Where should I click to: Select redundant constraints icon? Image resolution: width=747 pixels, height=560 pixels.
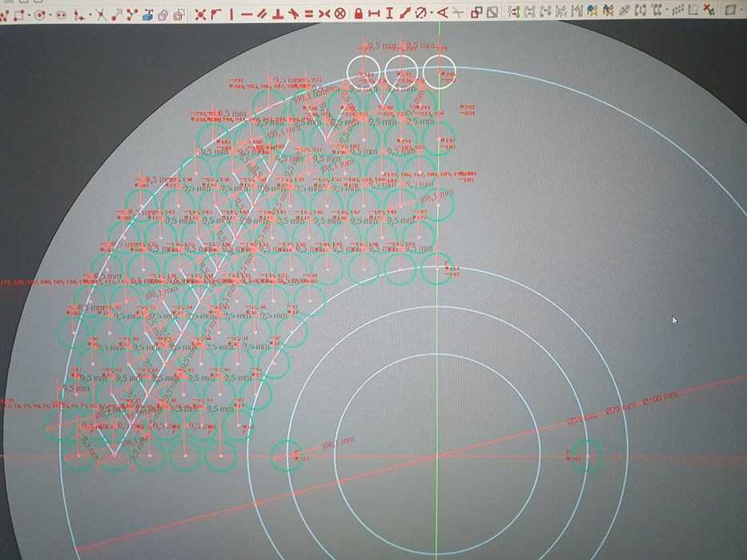592,10
